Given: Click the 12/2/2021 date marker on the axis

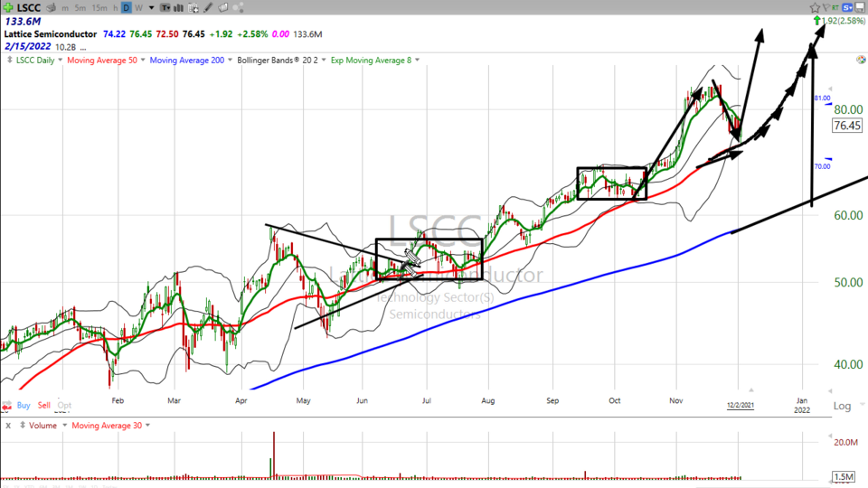Looking at the screenshot, I should [x=741, y=405].
